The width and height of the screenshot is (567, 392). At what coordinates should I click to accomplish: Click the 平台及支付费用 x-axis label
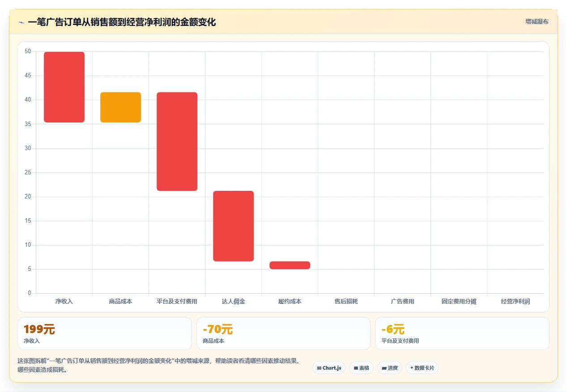tap(177, 302)
